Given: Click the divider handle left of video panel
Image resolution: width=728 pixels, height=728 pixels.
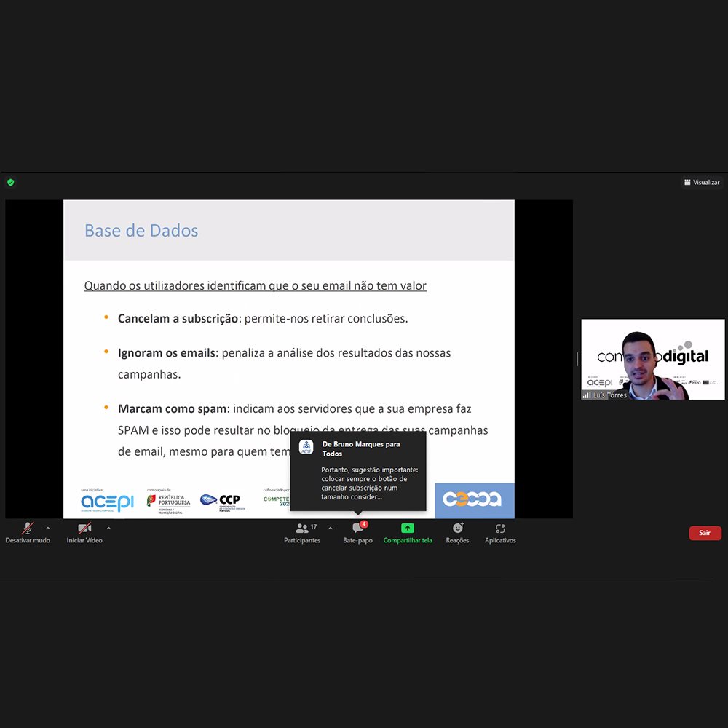Looking at the screenshot, I should [x=577, y=359].
